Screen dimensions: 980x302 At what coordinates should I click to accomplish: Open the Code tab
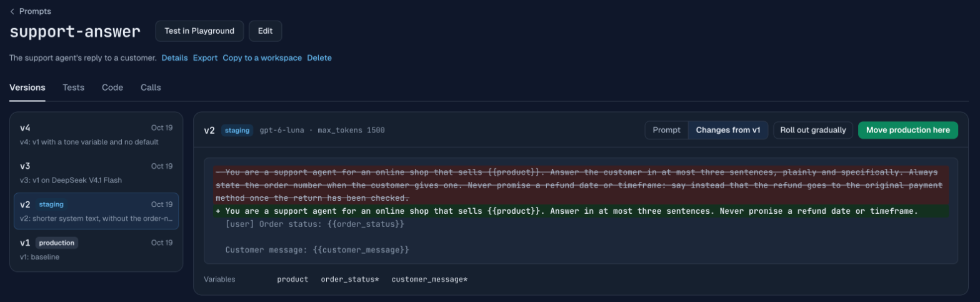[x=112, y=88]
